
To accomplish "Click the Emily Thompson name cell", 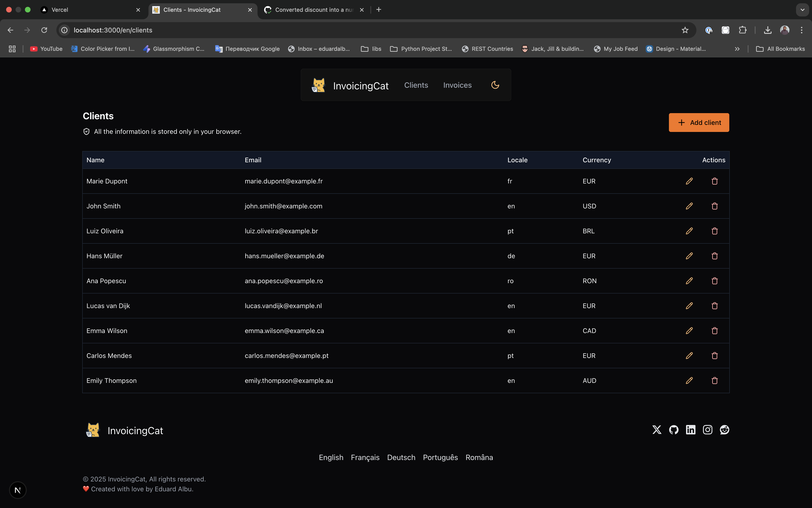I will point(111,381).
